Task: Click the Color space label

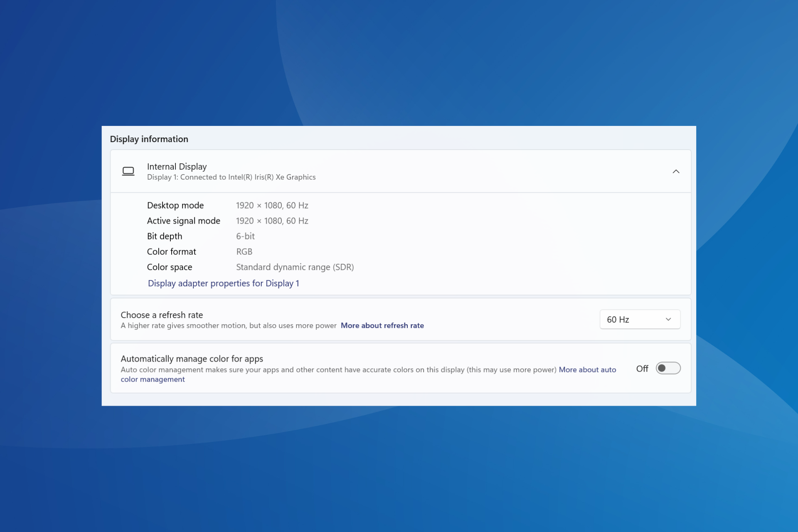Action: coord(169,267)
